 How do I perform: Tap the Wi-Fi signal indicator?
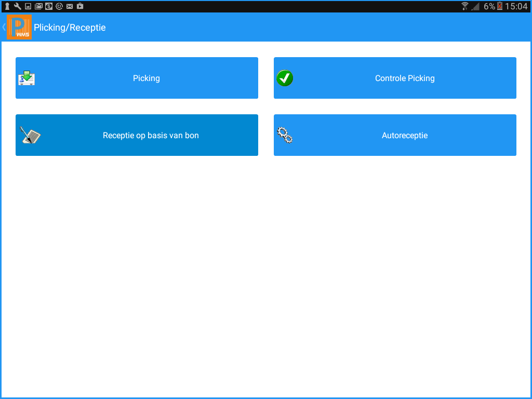tap(464, 6)
